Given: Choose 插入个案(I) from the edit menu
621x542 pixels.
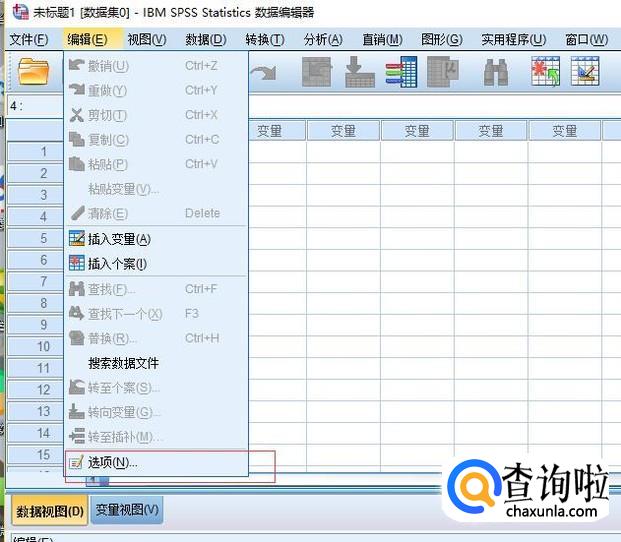Looking at the screenshot, I should point(156,264).
